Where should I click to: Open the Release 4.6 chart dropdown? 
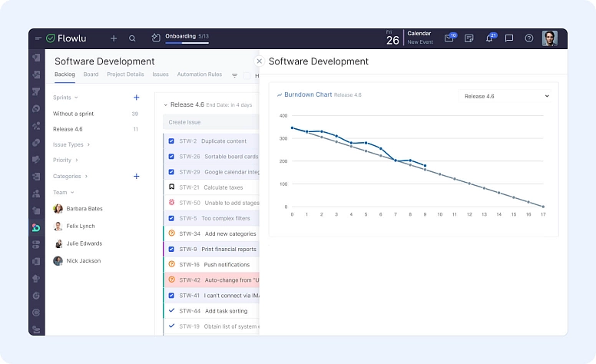pyautogui.click(x=507, y=96)
